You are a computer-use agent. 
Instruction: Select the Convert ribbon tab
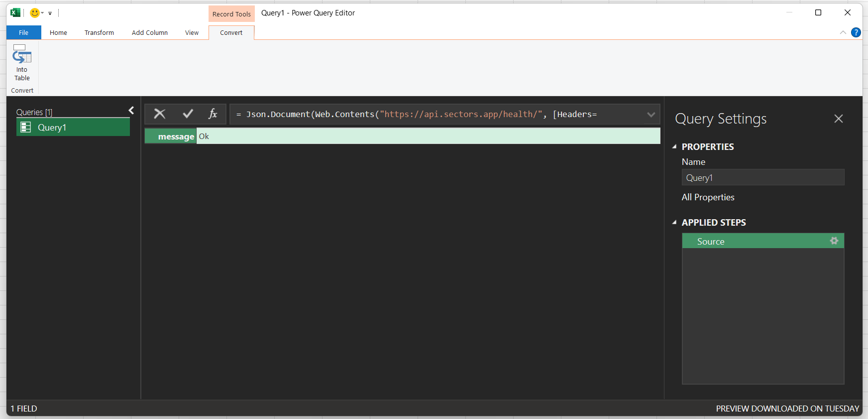(231, 32)
